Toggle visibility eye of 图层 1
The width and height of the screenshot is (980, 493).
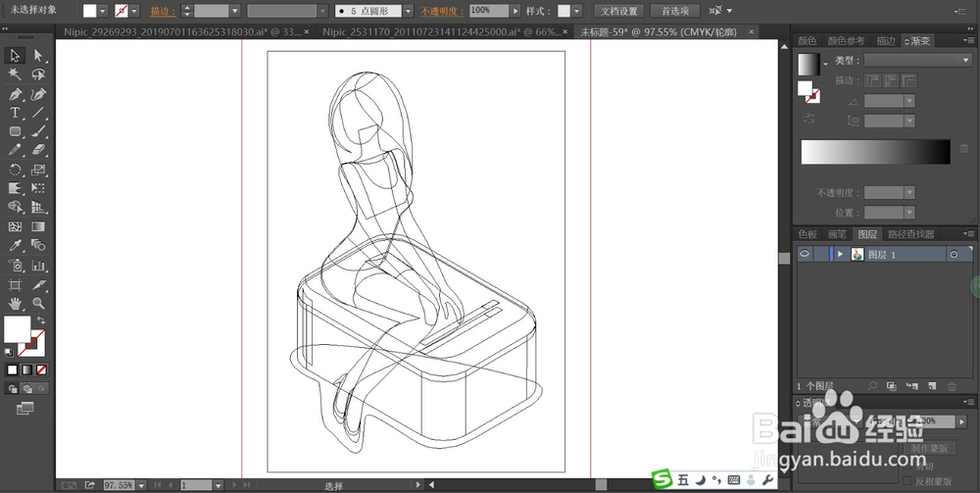pos(805,254)
